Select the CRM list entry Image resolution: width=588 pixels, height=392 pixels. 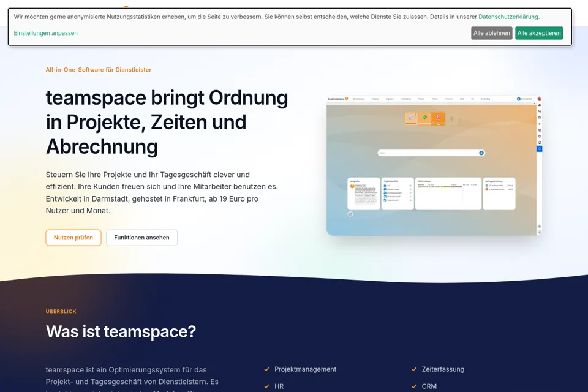click(429, 386)
